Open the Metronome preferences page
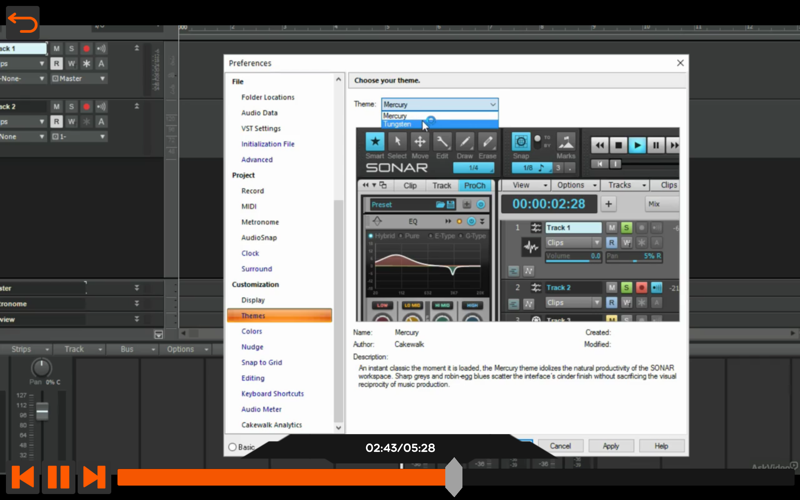The width and height of the screenshot is (800, 500). [260, 222]
